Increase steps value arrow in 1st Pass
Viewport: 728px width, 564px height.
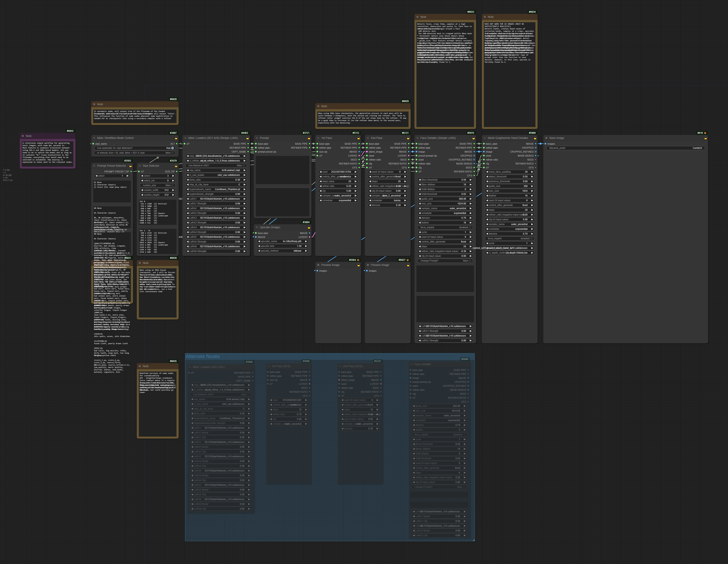pos(356,181)
